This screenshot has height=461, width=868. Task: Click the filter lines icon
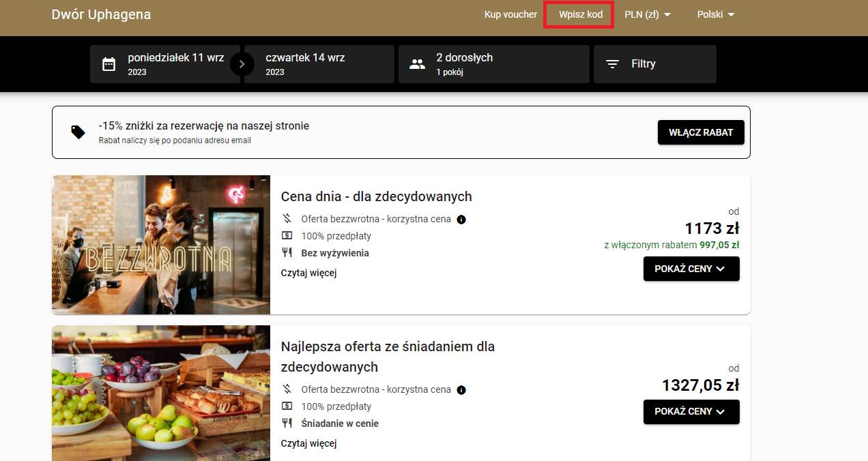613,64
